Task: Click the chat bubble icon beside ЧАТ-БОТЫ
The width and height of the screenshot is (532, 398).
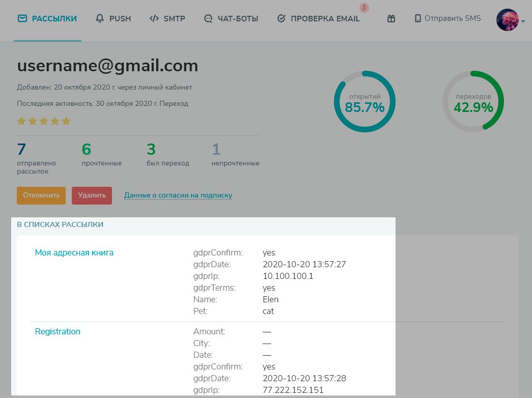Action: pos(208,18)
